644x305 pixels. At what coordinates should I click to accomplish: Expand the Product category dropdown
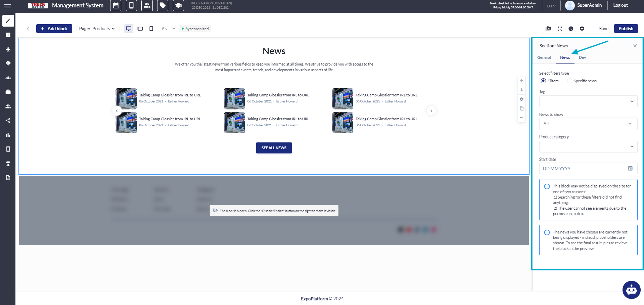588,146
